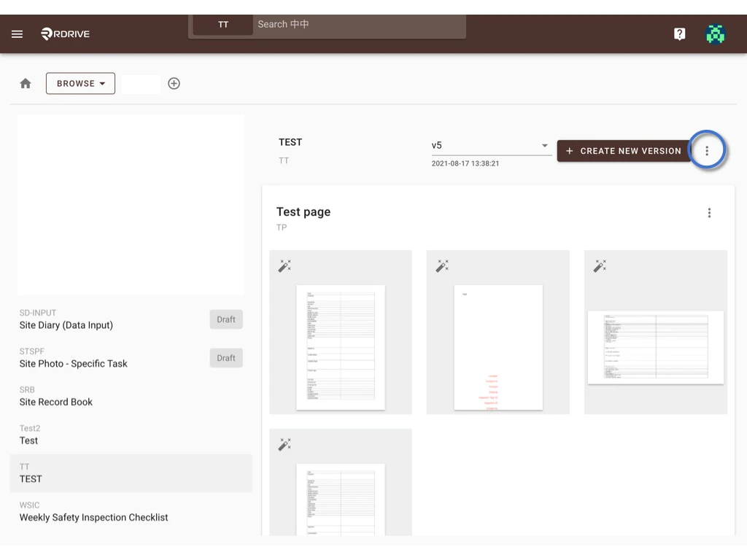Image resolution: width=747 pixels, height=560 pixels.
Task: Click the Test page section title
Action: pos(303,212)
